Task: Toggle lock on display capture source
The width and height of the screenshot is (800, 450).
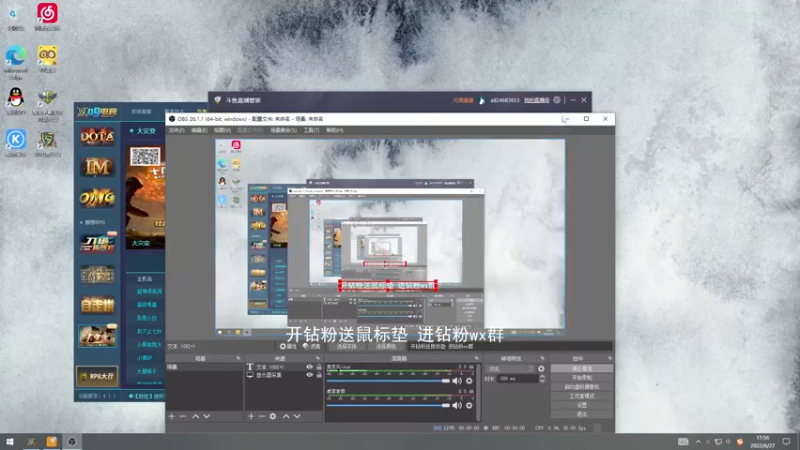Action: pyautogui.click(x=319, y=375)
